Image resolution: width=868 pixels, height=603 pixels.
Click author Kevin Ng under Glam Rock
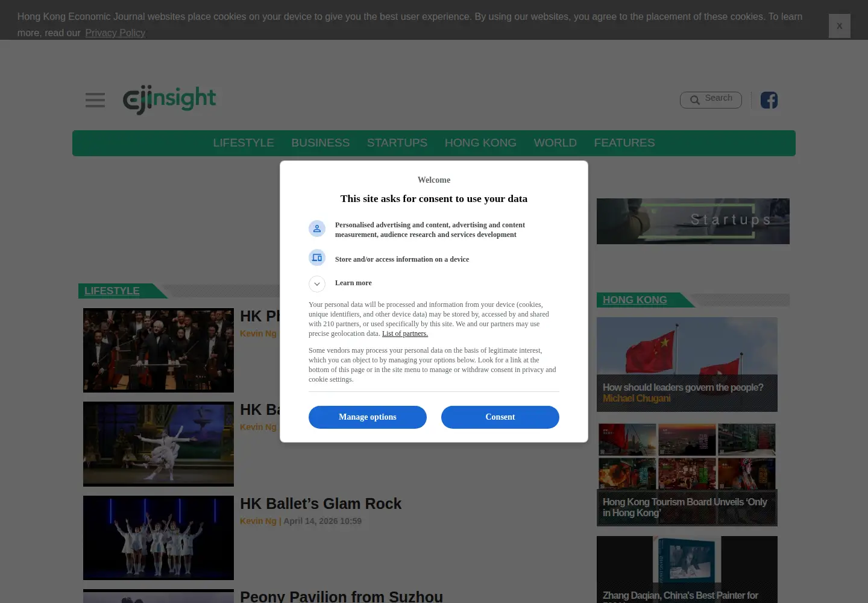(258, 521)
